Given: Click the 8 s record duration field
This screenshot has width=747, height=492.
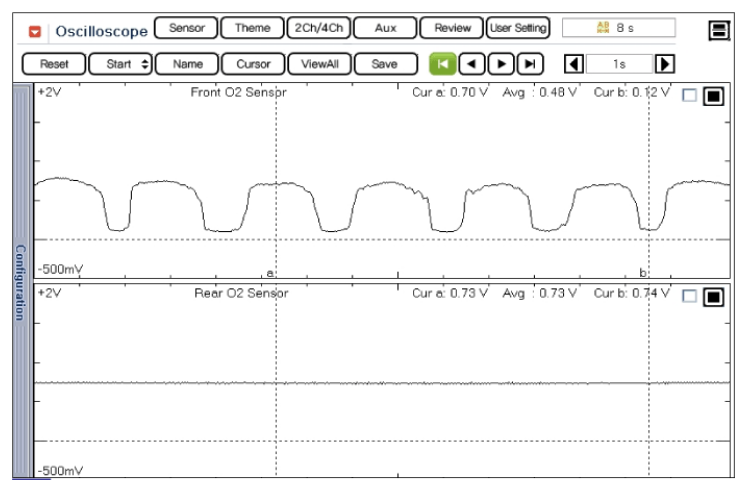Looking at the screenshot, I should 617,29.
